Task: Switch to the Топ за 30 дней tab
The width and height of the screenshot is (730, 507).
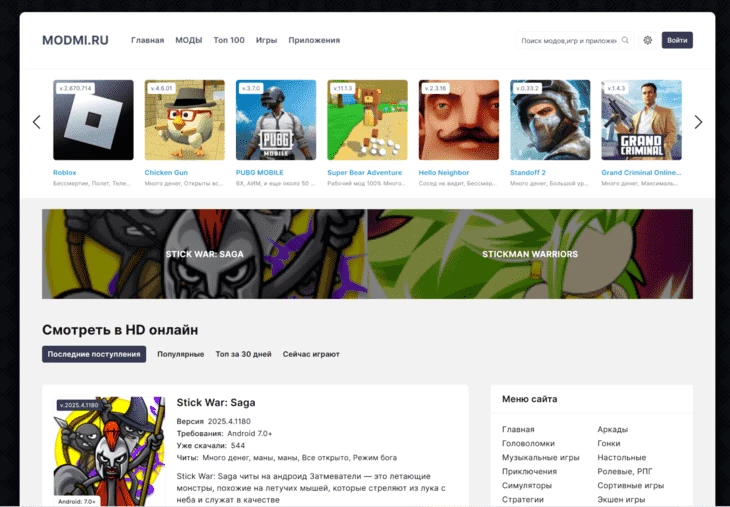Action: coord(243,354)
